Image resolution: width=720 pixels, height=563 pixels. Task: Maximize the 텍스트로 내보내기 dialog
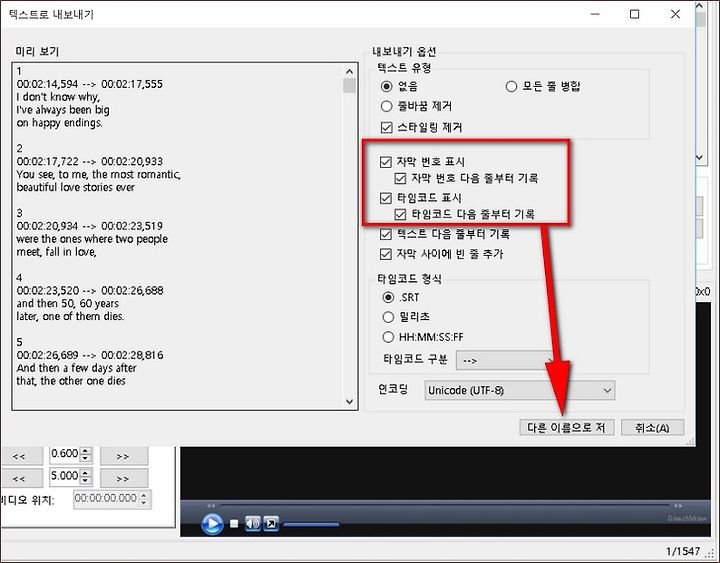pos(634,14)
